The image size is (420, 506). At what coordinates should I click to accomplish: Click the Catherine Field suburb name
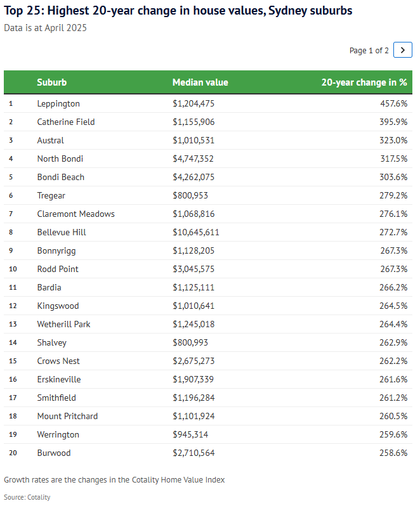(66, 122)
